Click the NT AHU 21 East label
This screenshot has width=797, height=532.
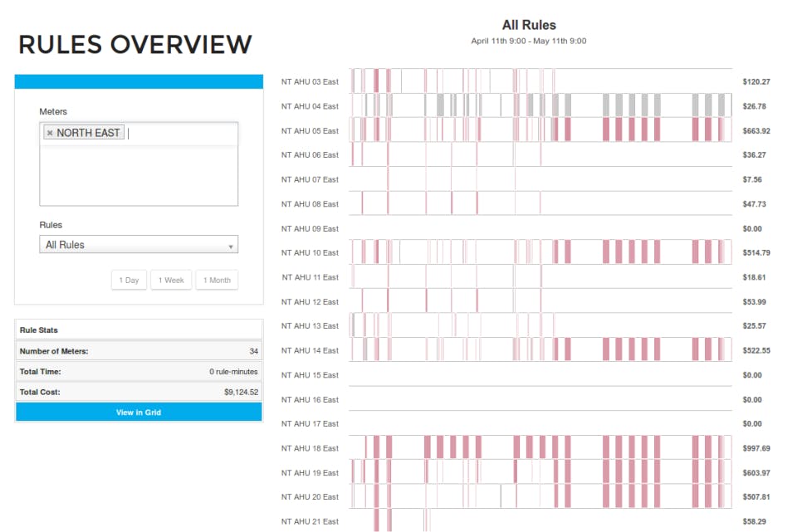point(310,522)
